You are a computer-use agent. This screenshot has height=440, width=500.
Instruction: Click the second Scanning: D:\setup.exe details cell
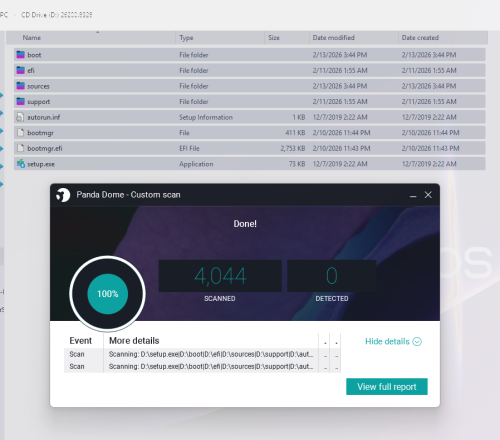(x=211, y=366)
